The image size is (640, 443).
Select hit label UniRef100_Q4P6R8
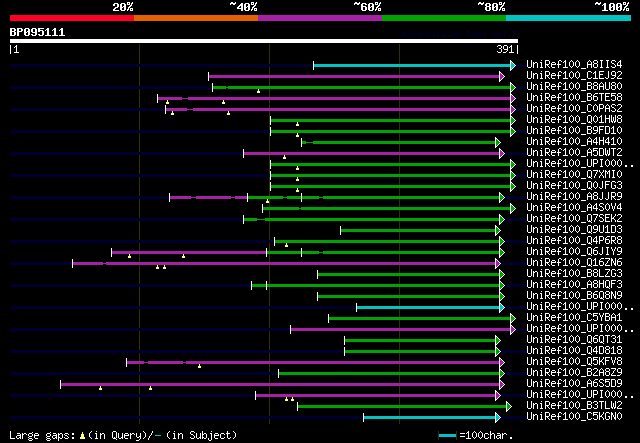point(574,241)
